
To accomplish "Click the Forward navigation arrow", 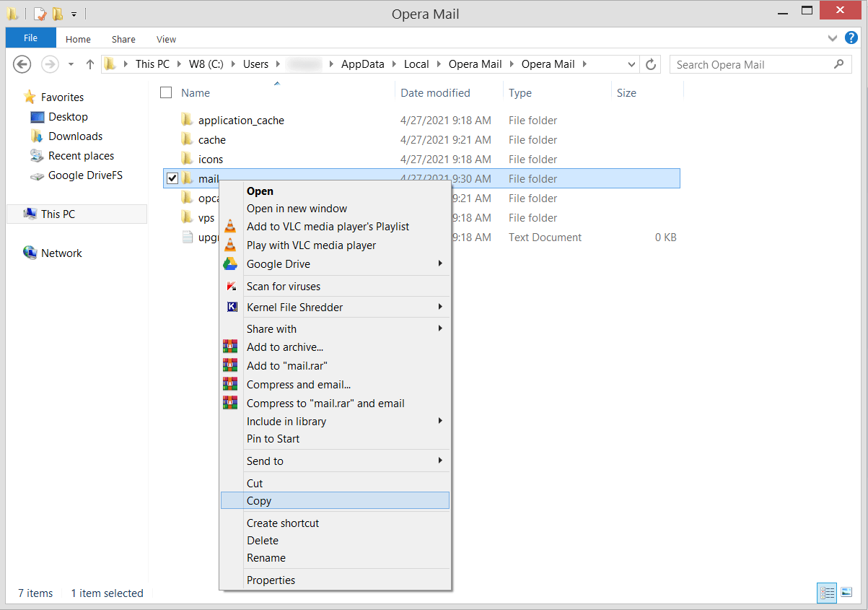I will (50, 64).
